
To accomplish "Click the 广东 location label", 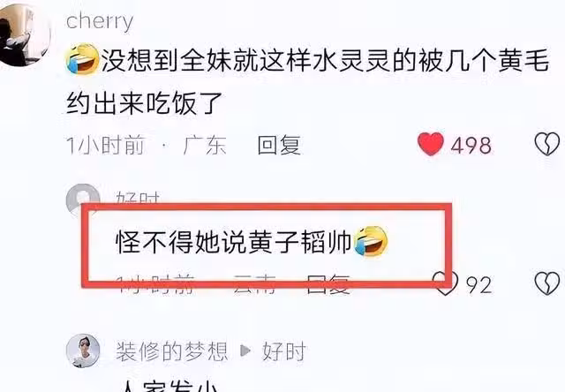I will [x=205, y=145].
